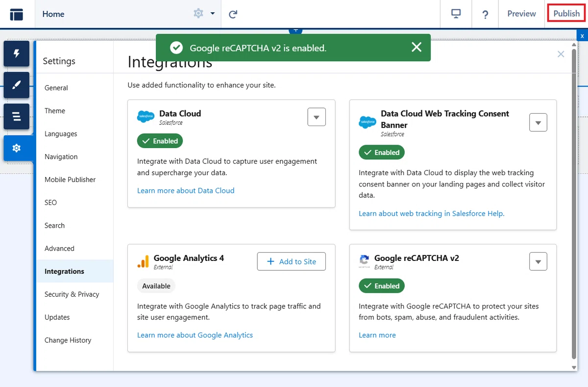
Task: Open Learn more about Data Cloud link
Action: [186, 190]
